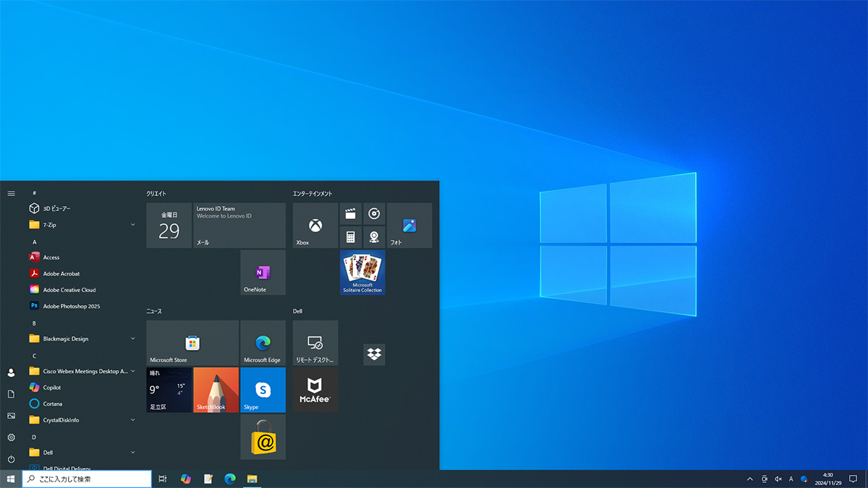Open the メール Lenovo ID Team tile
The image size is (868, 488).
coord(239,226)
